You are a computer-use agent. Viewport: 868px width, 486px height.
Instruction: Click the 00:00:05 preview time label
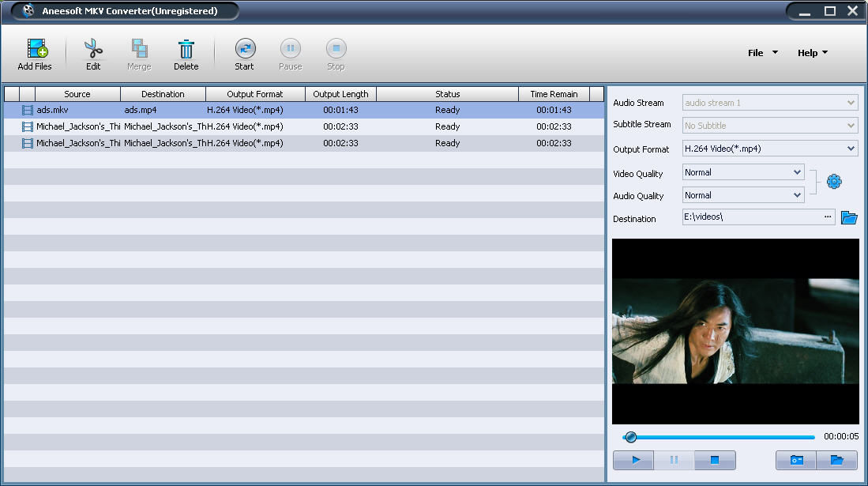[841, 437]
